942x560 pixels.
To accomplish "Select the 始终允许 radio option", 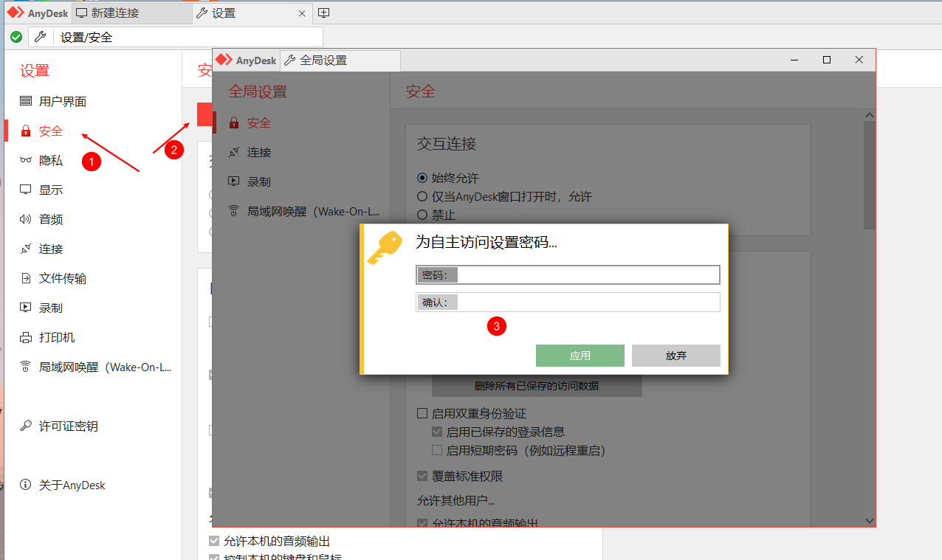I will (x=423, y=176).
